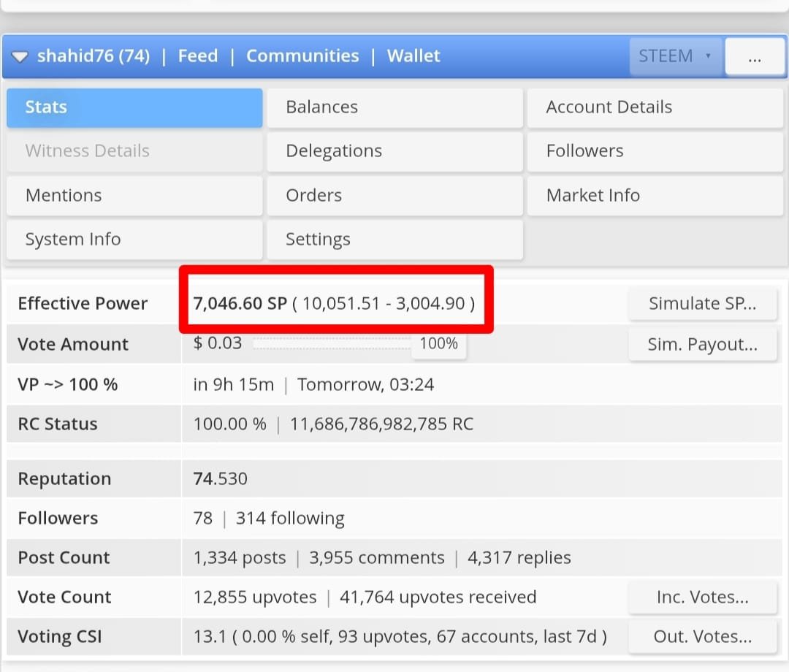Open the Settings tab

pos(395,240)
